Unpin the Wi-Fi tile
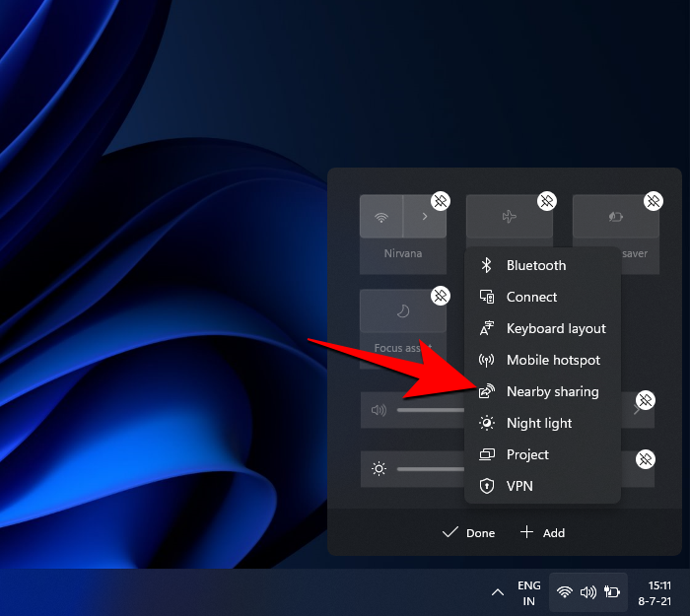The width and height of the screenshot is (690, 616). click(441, 201)
